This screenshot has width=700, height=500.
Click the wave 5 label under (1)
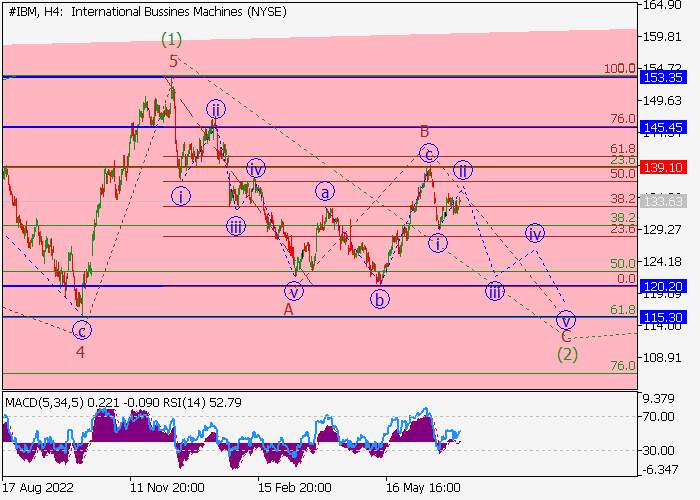click(173, 61)
